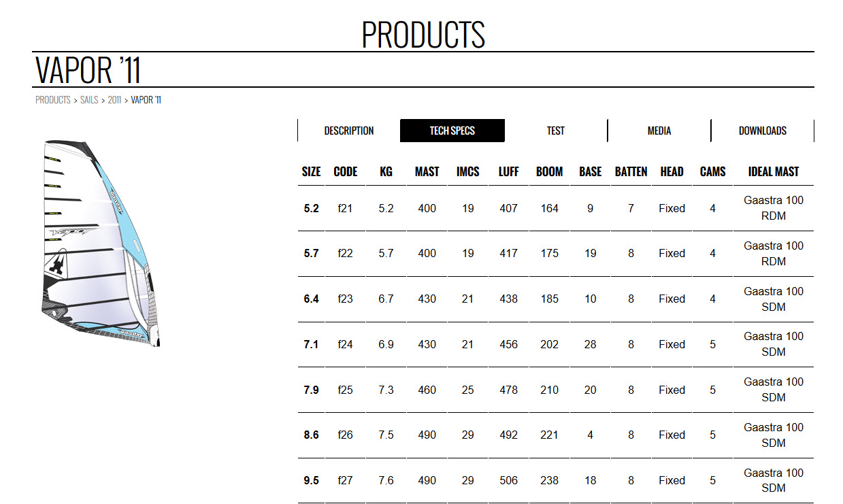This screenshot has height=504, width=843.
Task: Click the 9.5 size row cell
Action: point(311,480)
